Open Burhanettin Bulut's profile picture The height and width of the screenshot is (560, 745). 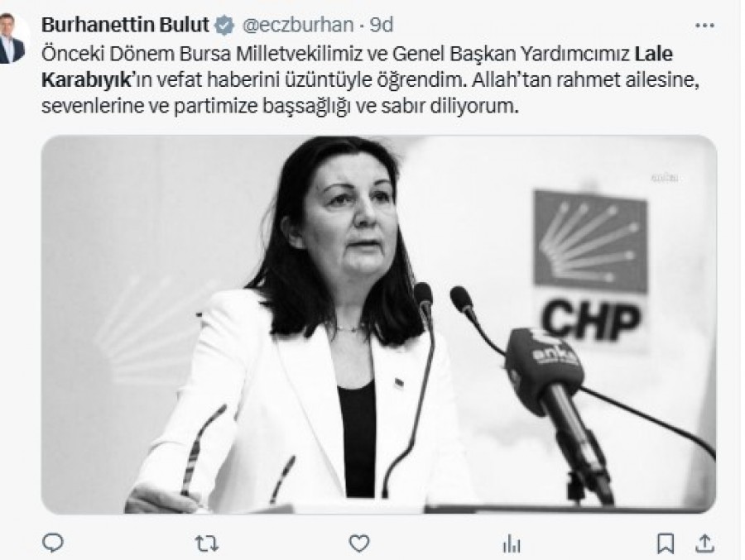click(x=12, y=38)
